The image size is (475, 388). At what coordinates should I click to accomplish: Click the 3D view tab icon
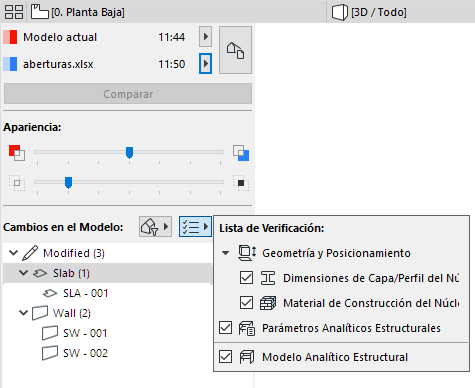pos(340,12)
